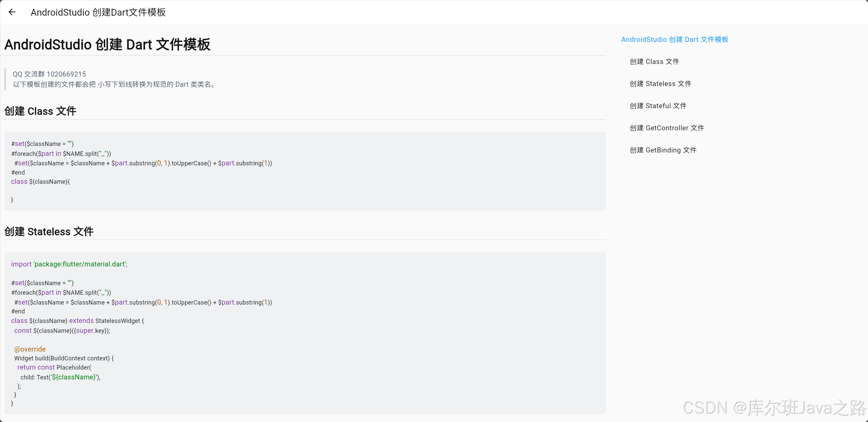Click the class ${className}{ line in first block
The width and height of the screenshot is (868, 422).
(40, 182)
